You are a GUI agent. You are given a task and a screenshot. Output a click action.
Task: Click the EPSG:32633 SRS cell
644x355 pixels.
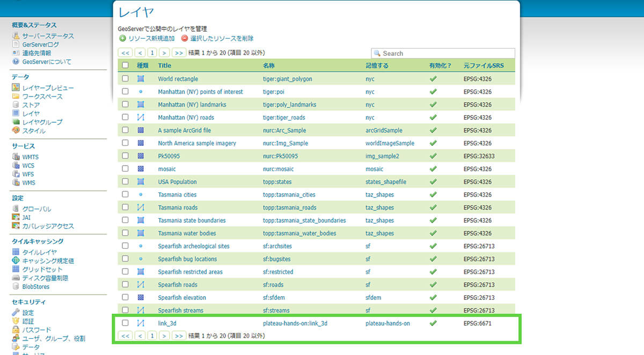pos(479,156)
